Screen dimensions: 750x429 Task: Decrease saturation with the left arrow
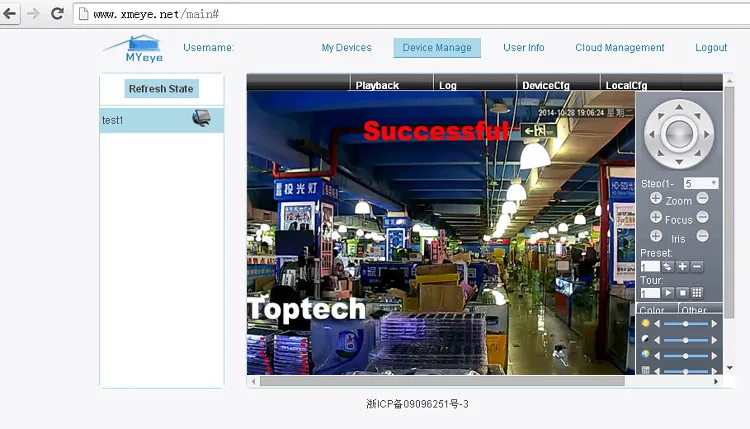[657, 356]
